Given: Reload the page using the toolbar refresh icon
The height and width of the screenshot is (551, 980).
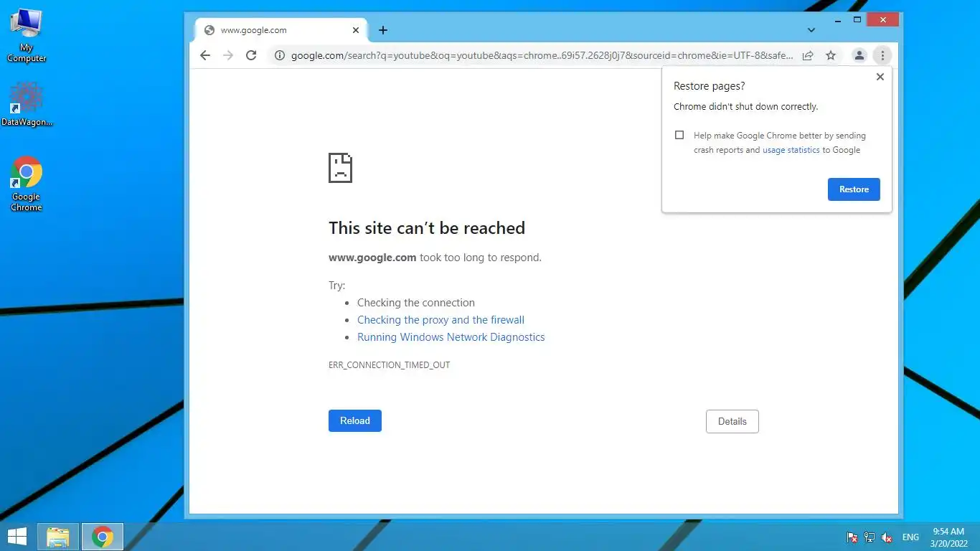Looking at the screenshot, I should coord(251,55).
